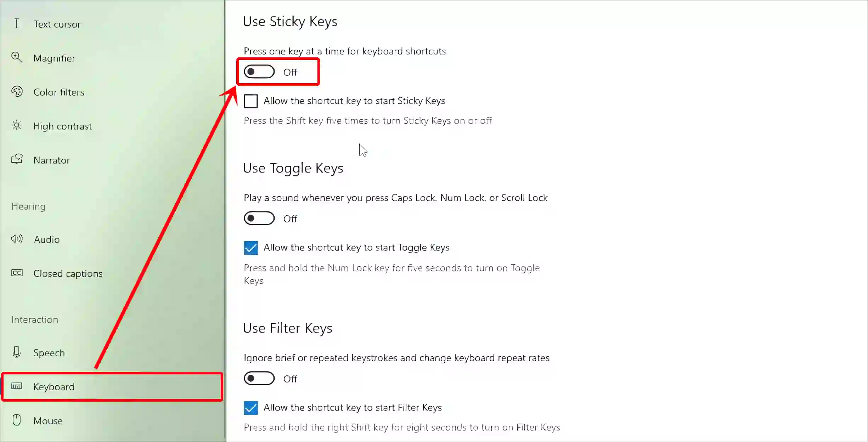The image size is (868, 442).
Task: Select the High contrast icon in sidebar
Action: [17, 126]
